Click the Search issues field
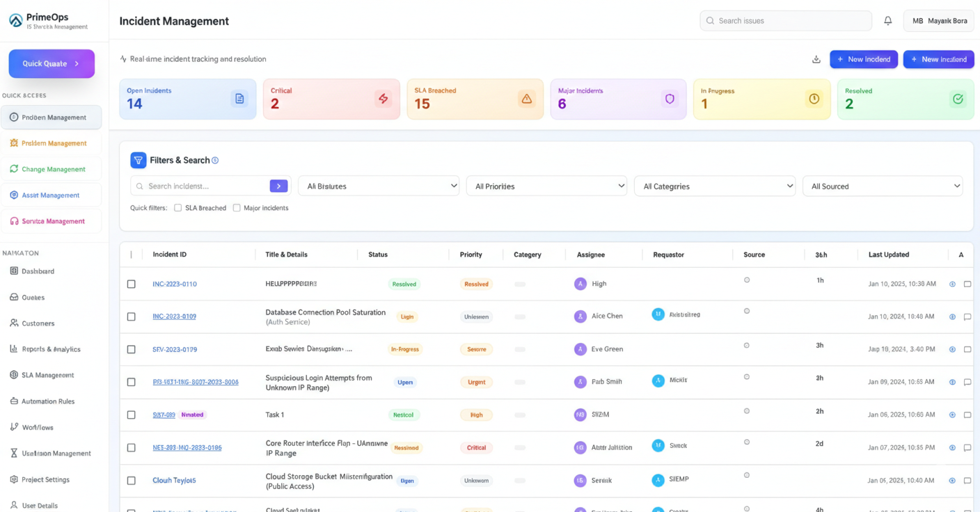 click(x=787, y=21)
